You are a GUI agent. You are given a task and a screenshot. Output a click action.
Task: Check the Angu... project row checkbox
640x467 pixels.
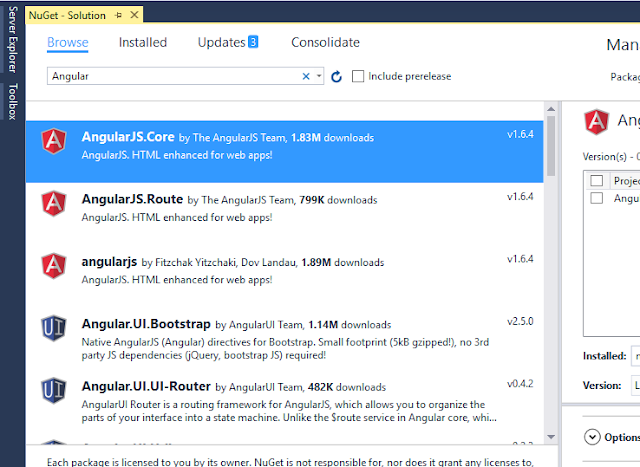coord(596,198)
